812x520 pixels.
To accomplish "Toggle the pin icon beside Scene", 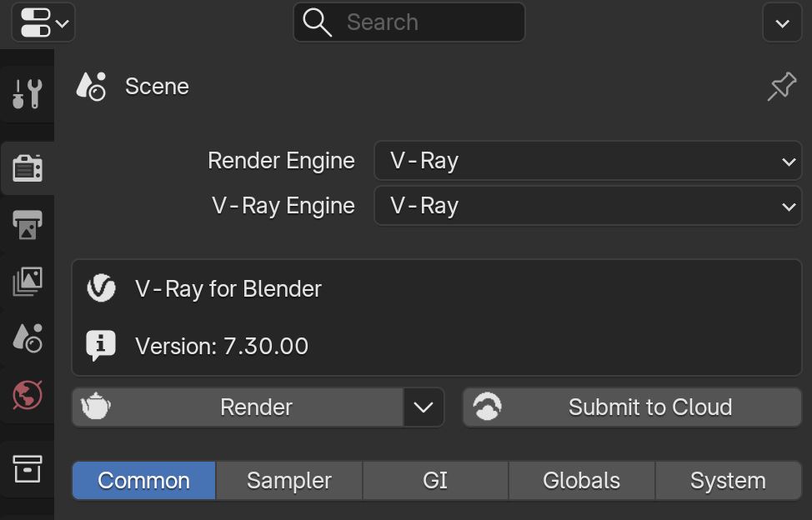I will coord(781,87).
